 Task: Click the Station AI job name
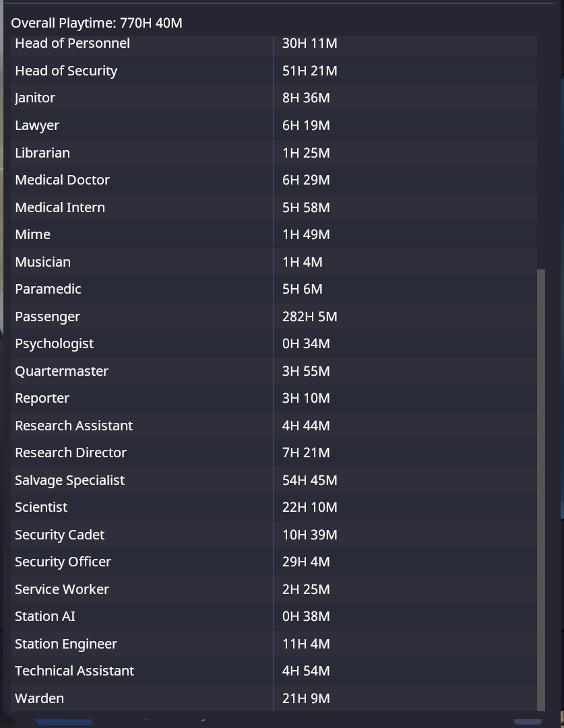click(x=45, y=616)
